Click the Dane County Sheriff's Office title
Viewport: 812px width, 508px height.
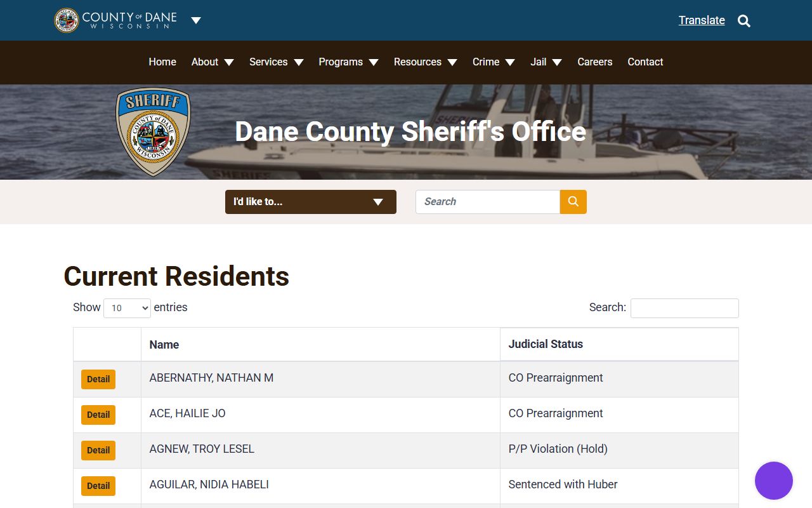pos(410,131)
